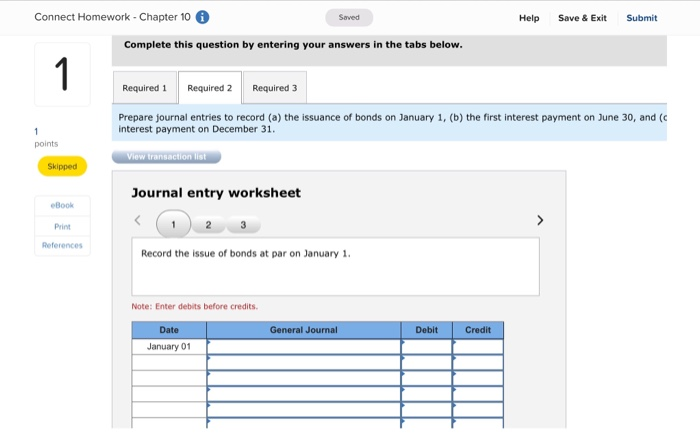Viewport: 700px width, 440px height.
Task: Click the Date column header
Action: coord(169,330)
